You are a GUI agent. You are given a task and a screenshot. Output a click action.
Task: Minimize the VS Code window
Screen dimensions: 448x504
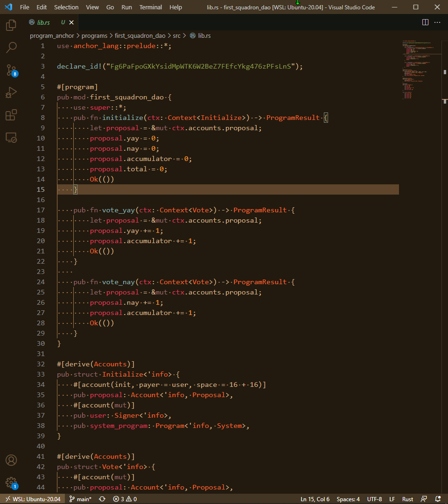tap(394, 7)
